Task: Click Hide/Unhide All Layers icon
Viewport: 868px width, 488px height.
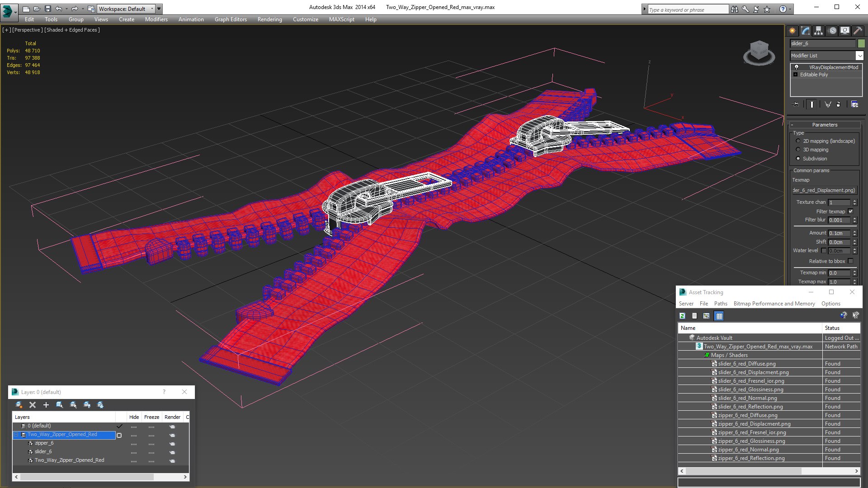Action: pyautogui.click(x=87, y=405)
